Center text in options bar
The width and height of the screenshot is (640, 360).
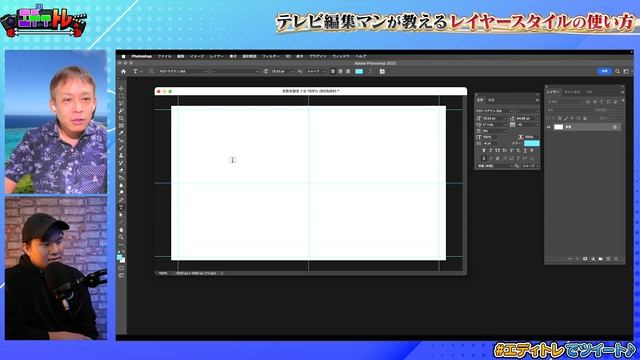[340, 71]
